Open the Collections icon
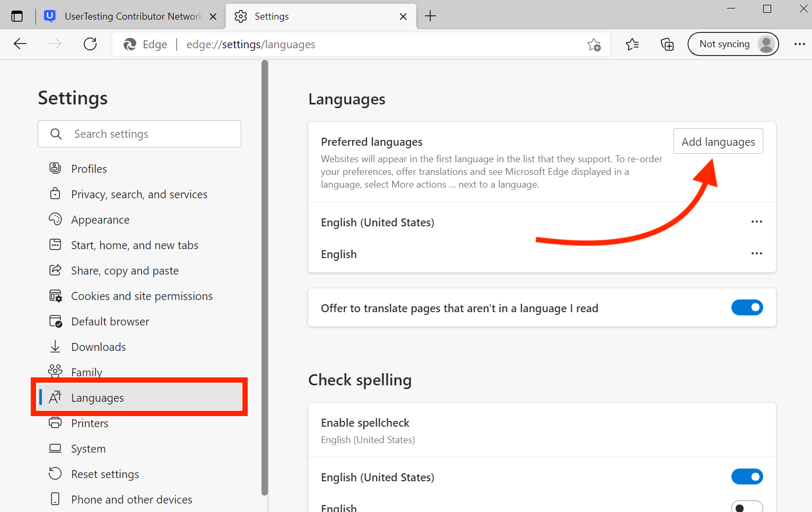812x512 pixels. point(667,45)
